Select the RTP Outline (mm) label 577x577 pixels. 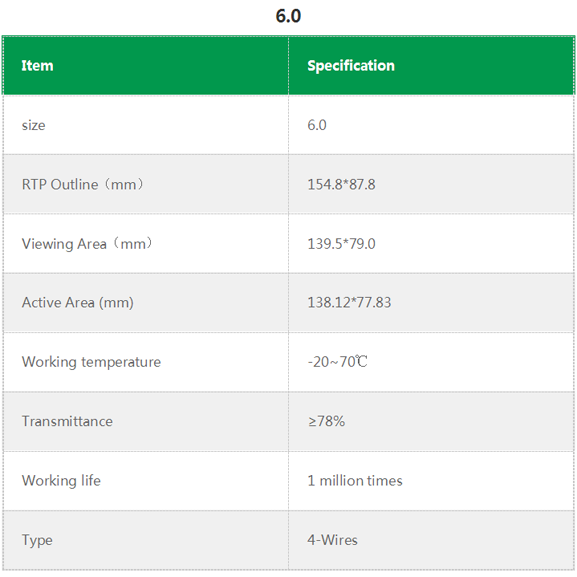click(83, 184)
